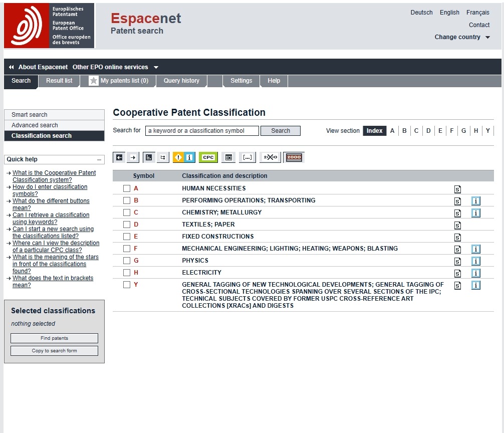Screen dimensions: 504x433
Task: Open the Help tab
Action: [x=274, y=81]
